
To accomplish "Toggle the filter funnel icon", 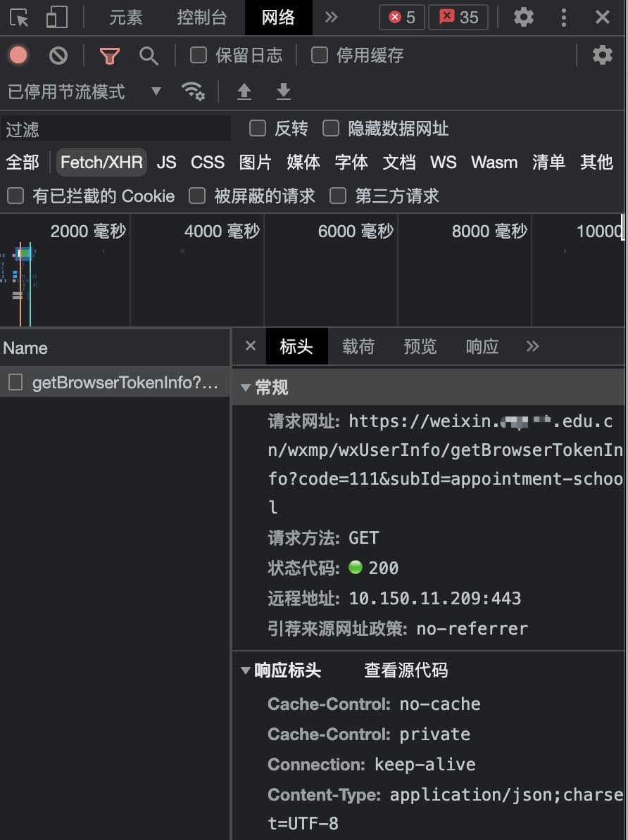I will [109, 56].
